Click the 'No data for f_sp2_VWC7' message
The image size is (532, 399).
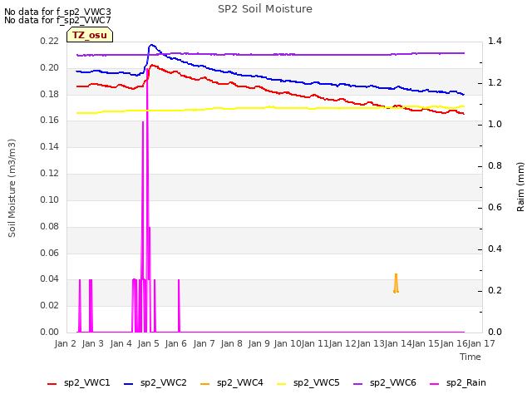57,20
